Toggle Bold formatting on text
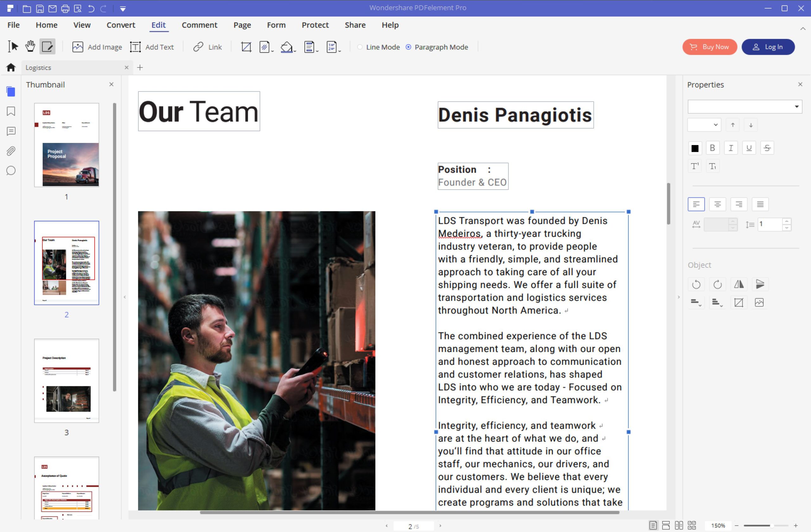Viewport: 811px width, 532px height. pos(712,148)
